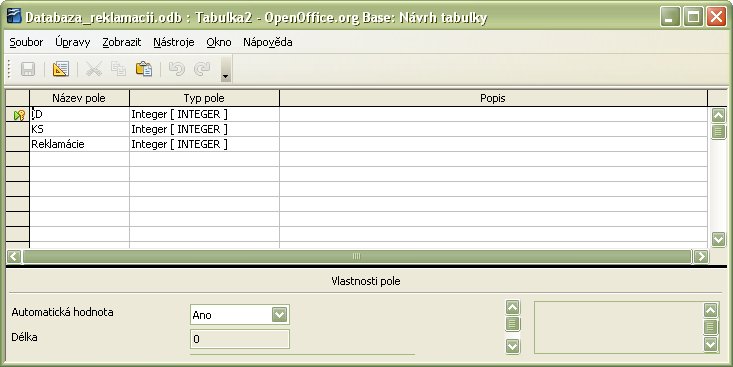Open the Soubor menu
733x367 pixels.
(x=26, y=42)
